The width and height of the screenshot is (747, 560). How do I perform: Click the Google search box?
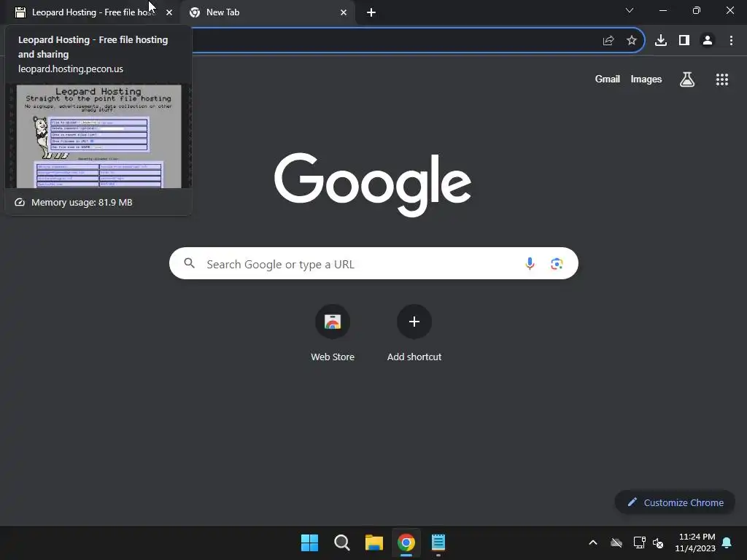[x=373, y=263]
